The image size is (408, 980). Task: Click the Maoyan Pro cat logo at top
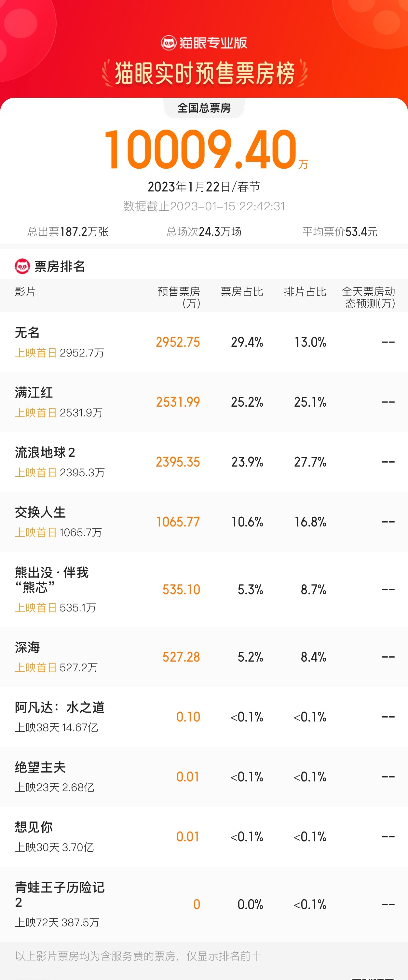tap(169, 43)
